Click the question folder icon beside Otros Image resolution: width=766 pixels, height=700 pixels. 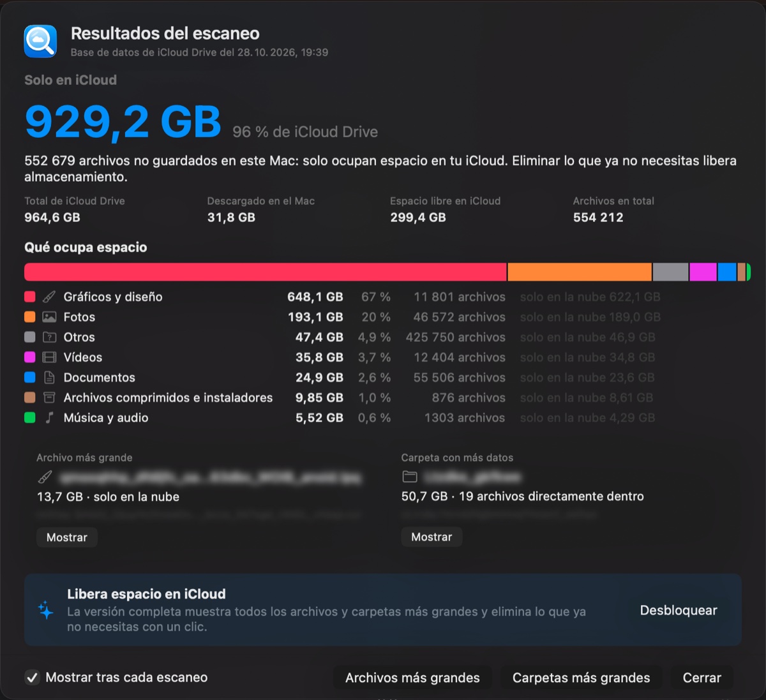[x=49, y=337]
